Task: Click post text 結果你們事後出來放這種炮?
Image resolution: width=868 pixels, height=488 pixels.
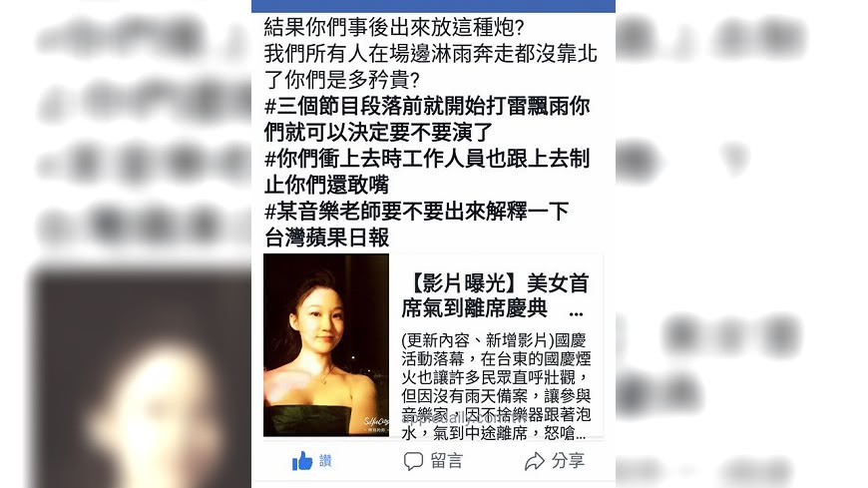Action: tap(394, 27)
